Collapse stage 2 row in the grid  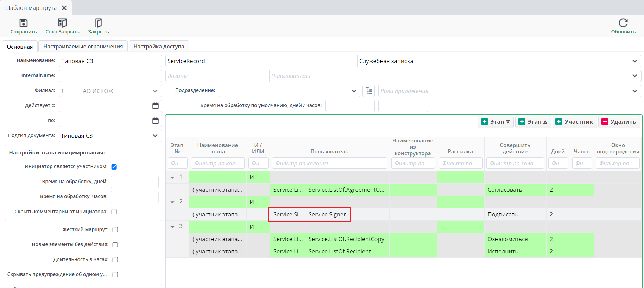pos(172,202)
